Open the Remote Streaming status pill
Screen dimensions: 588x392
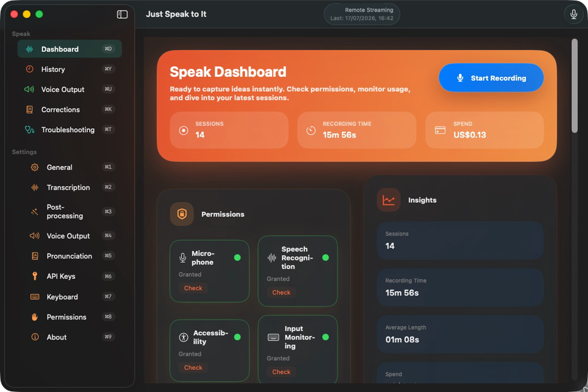click(362, 14)
